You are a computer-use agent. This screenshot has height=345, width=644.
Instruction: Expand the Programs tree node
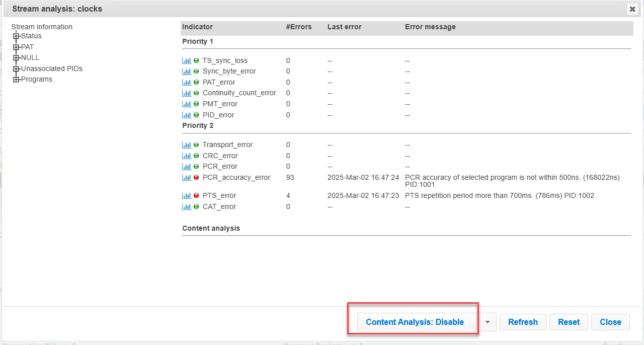[x=16, y=80]
